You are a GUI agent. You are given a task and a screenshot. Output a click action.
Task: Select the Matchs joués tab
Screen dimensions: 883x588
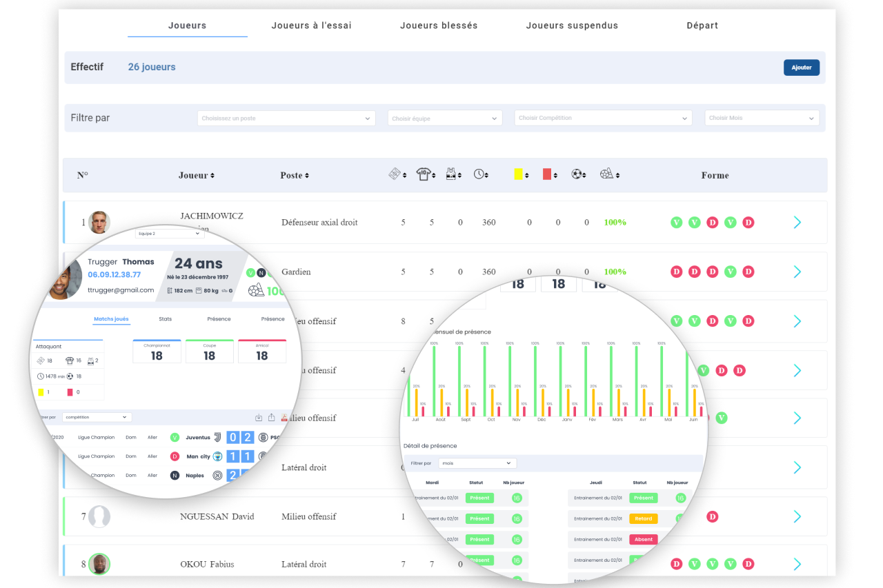click(x=111, y=319)
